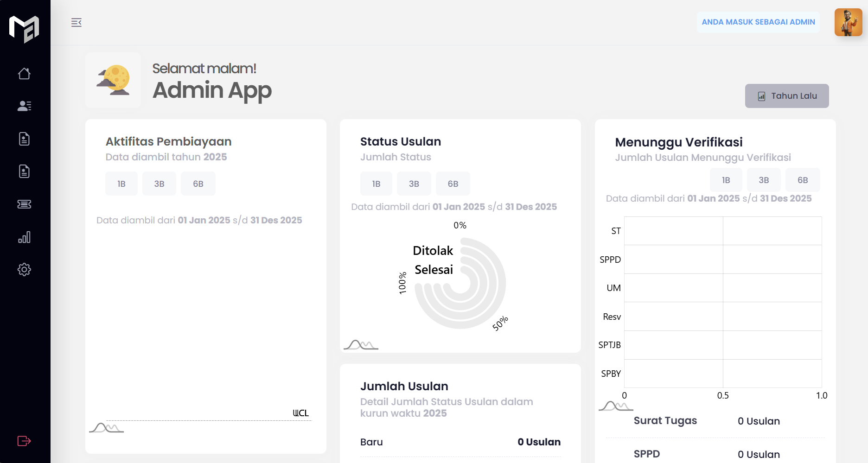The image size is (868, 463).
Task: Click the logout icon in sidebar
Action: click(x=24, y=441)
